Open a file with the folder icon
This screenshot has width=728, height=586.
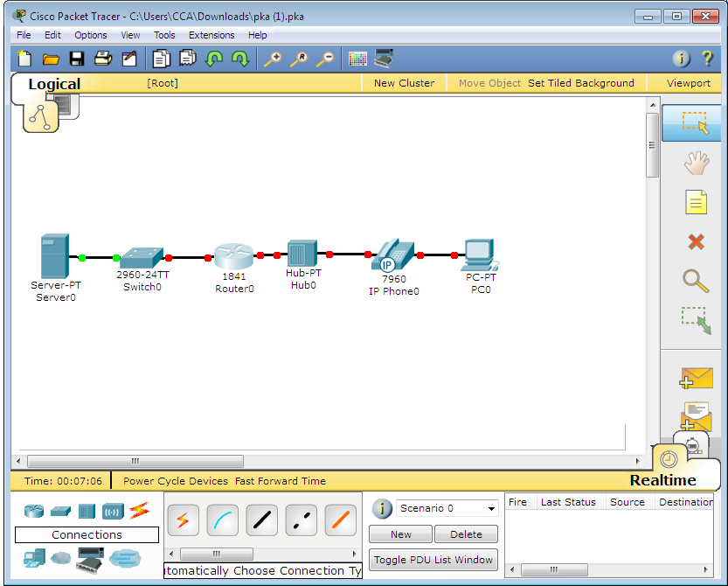(51, 59)
